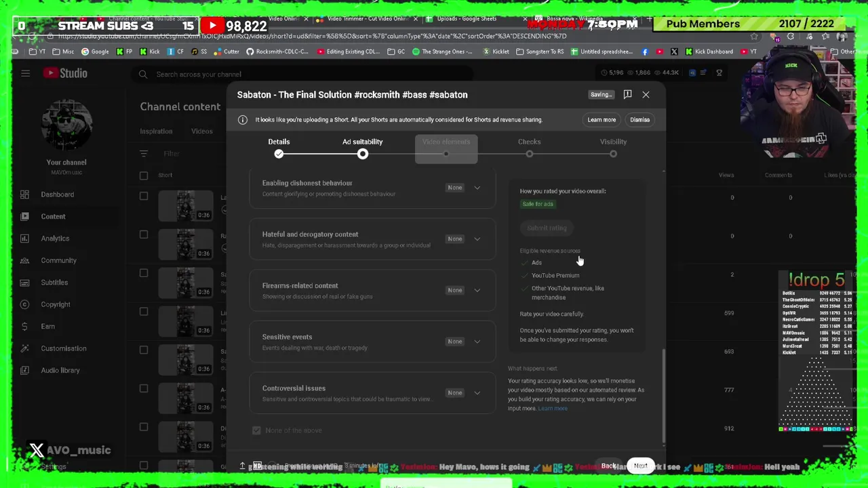This screenshot has width=868, height=488.
Task: Open the Audio library
Action: [60, 370]
